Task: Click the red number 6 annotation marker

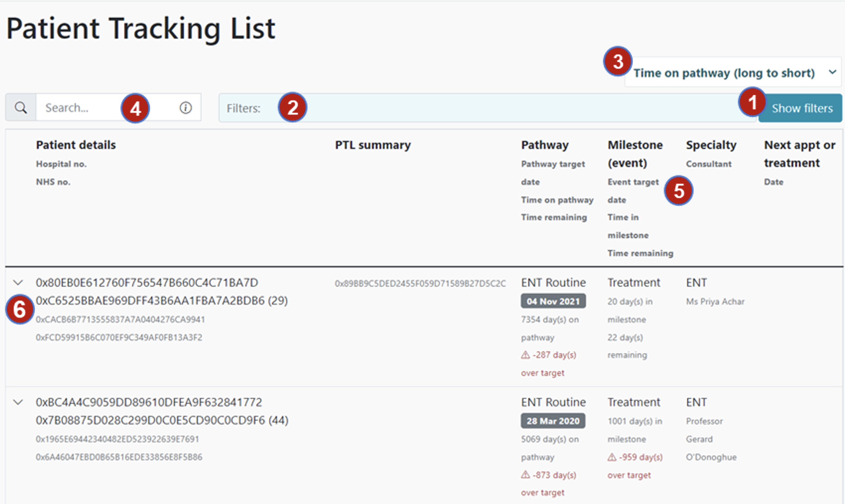Action: [x=19, y=309]
